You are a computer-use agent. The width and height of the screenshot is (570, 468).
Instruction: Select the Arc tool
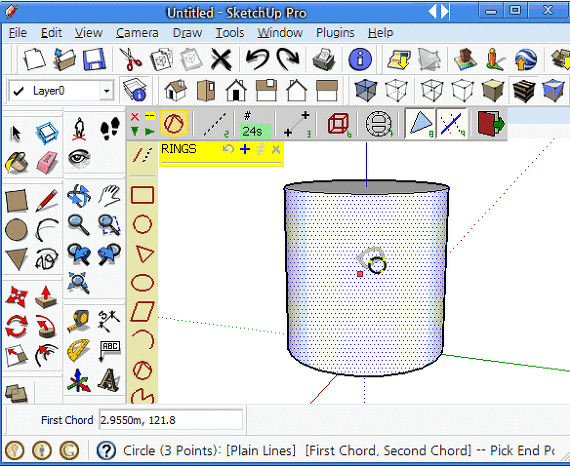pos(47,230)
